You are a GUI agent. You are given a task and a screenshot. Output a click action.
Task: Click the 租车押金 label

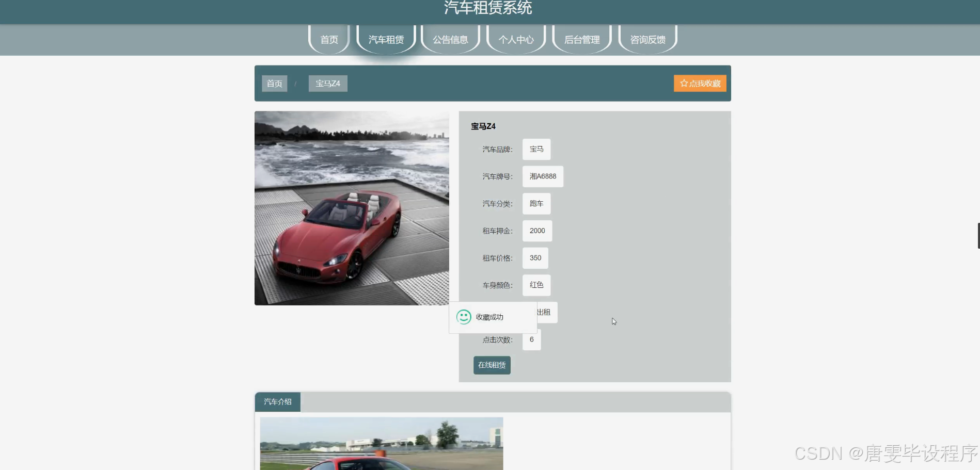click(x=498, y=231)
